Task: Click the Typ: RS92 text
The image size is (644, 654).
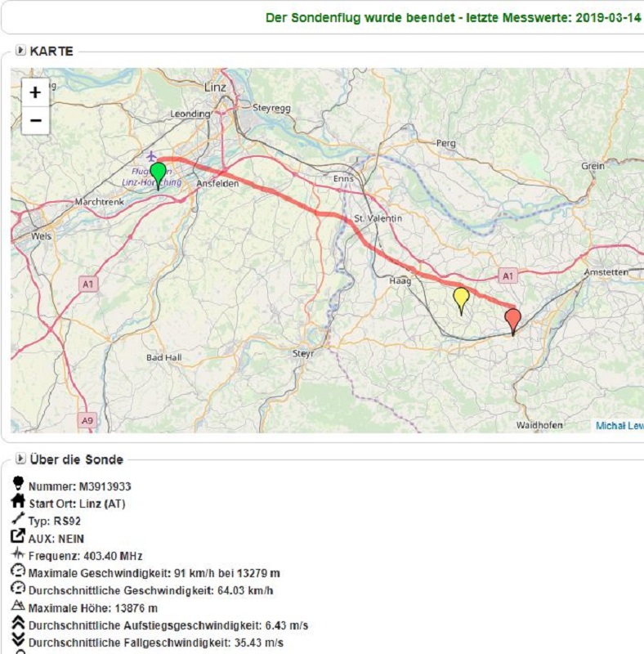Action: (x=55, y=521)
